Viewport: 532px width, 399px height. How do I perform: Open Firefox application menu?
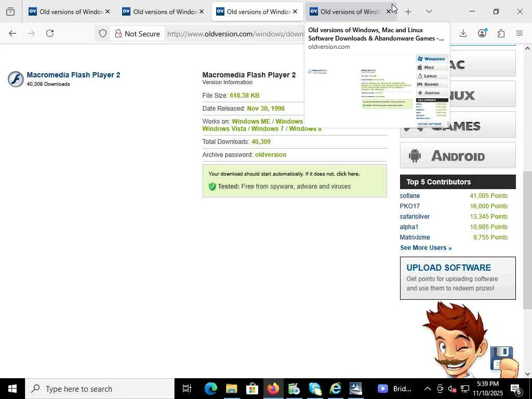pyautogui.click(x=520, y=33)
